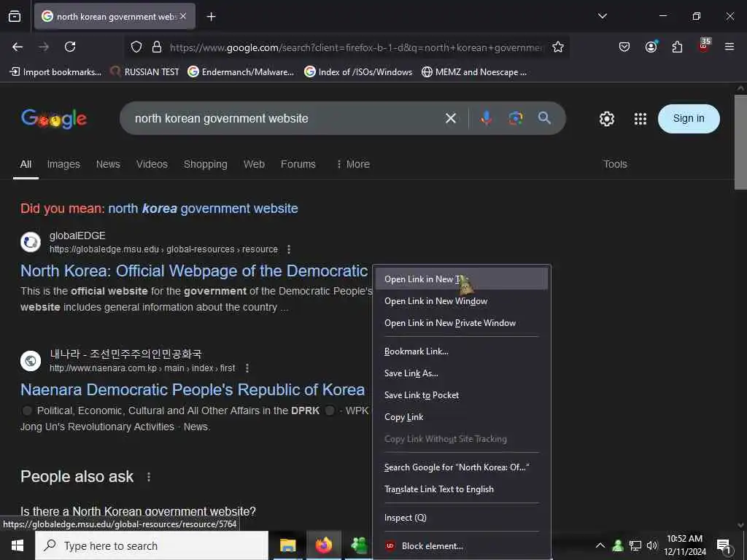Choose Copy Link menu entry
747x560 pixels.
(x=461, y=417)
